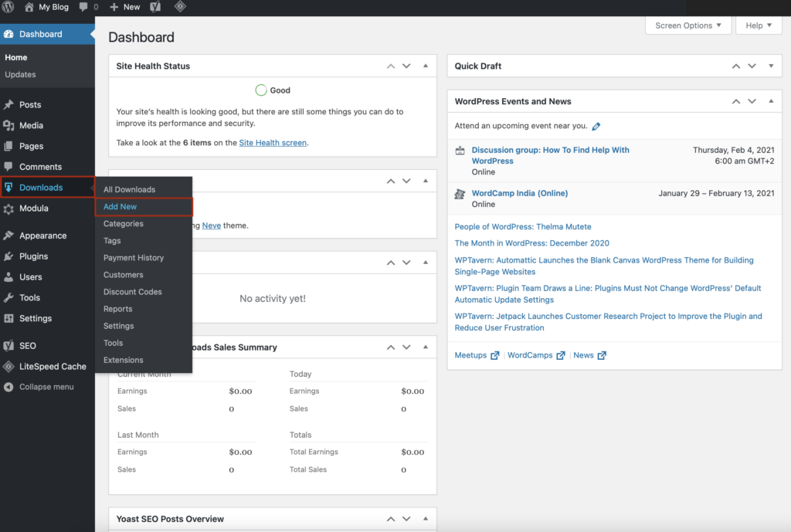Open All Downloads submenu item
Image resolution: width=791 pixels, height=532 pixels.
pyautogui.click(x=129, y=190)
